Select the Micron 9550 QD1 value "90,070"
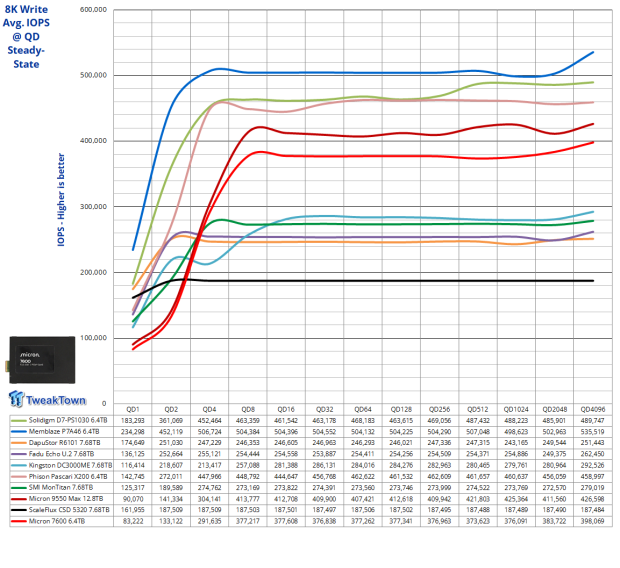The width and height of the screenshot is (620, 568). (x=133, y=499)
